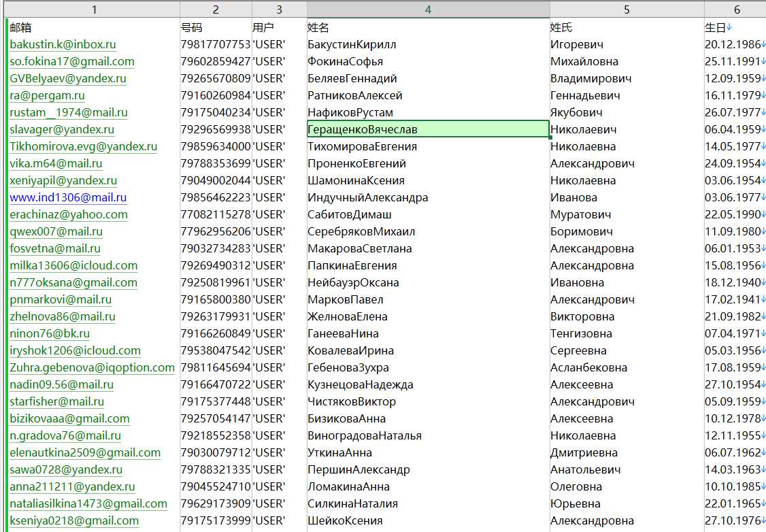The width and height of the screenshot is (766, 532).
Task: Select the cell Анатольевич
Action: 627,469
